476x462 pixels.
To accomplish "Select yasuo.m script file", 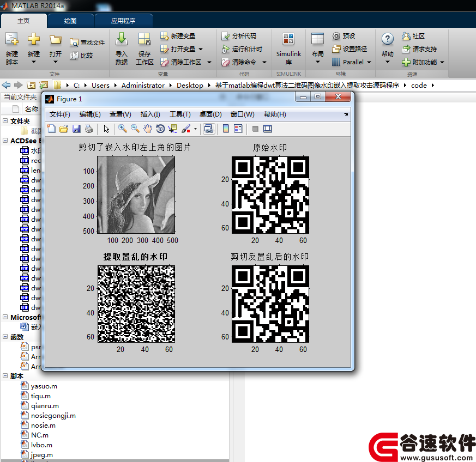I will click(x=44, y=386).
